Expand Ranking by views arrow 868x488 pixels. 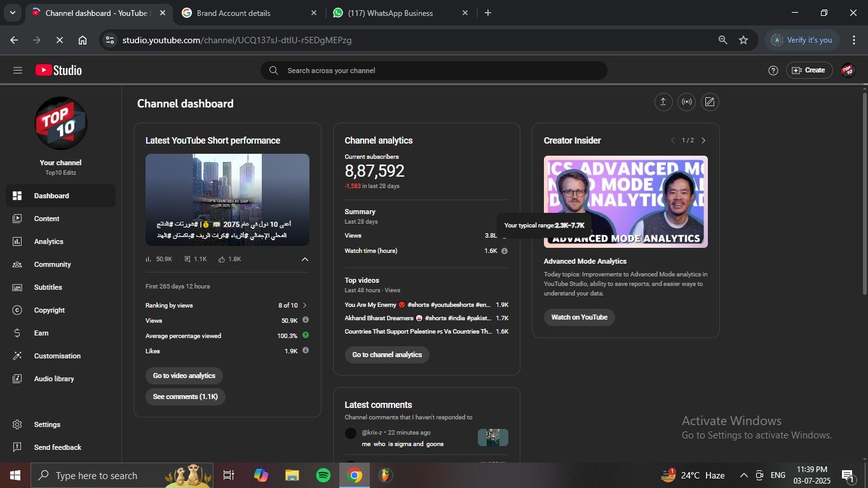pyautogui.click(x=305, y=306)
